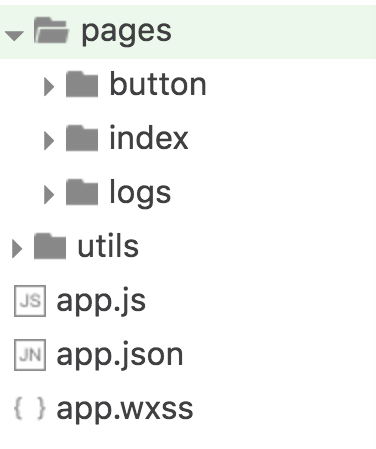Select the index folder name

149,137
